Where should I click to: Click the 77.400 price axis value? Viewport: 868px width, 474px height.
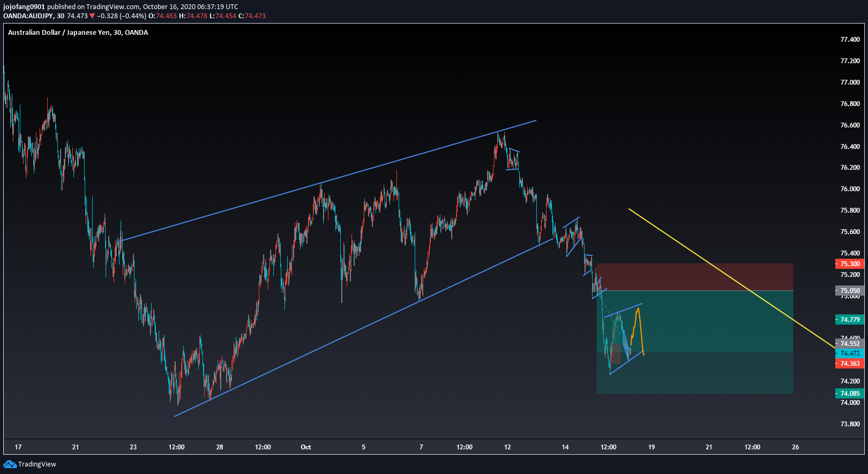coord(850,40)
